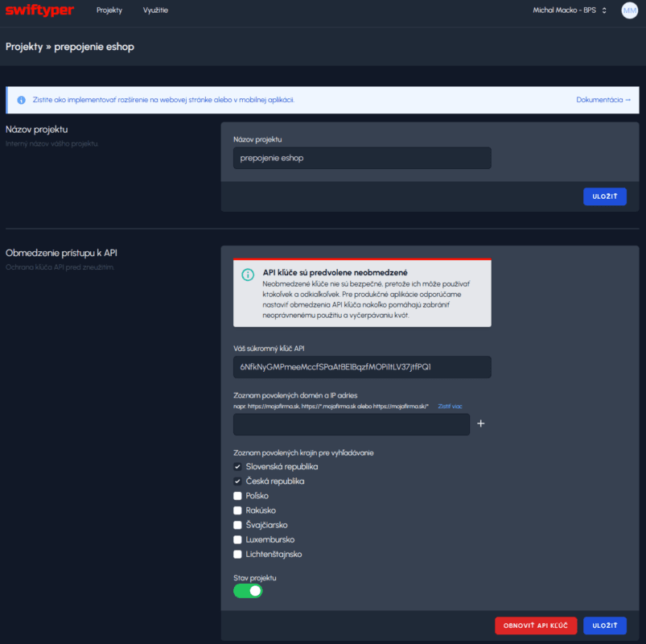Open the Michal Macko - BPS account dropdown
Screen dimensions: 646x644
coord(570,10)
